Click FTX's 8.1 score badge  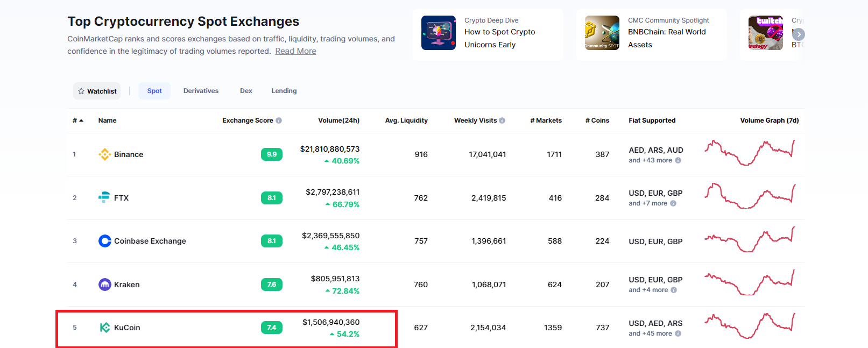[272, 198]
